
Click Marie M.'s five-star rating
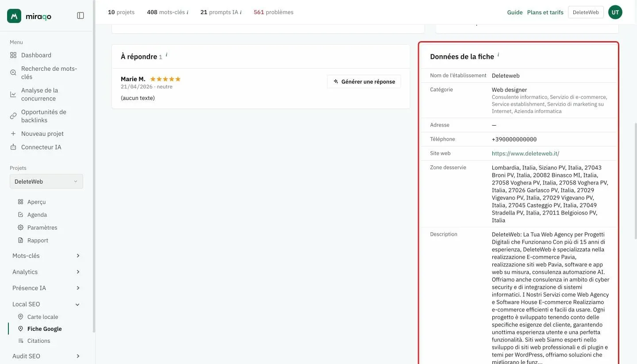[x=165, y=79]
